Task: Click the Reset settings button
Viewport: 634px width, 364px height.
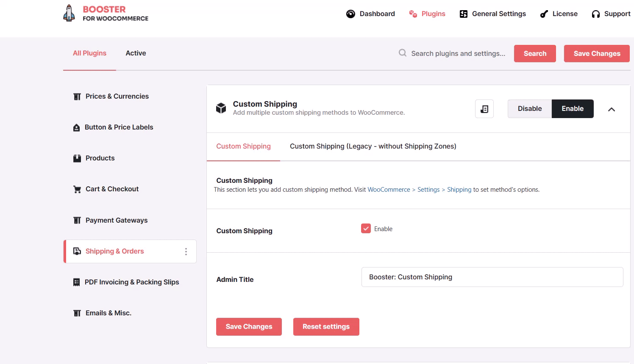Action: point(326,327)
